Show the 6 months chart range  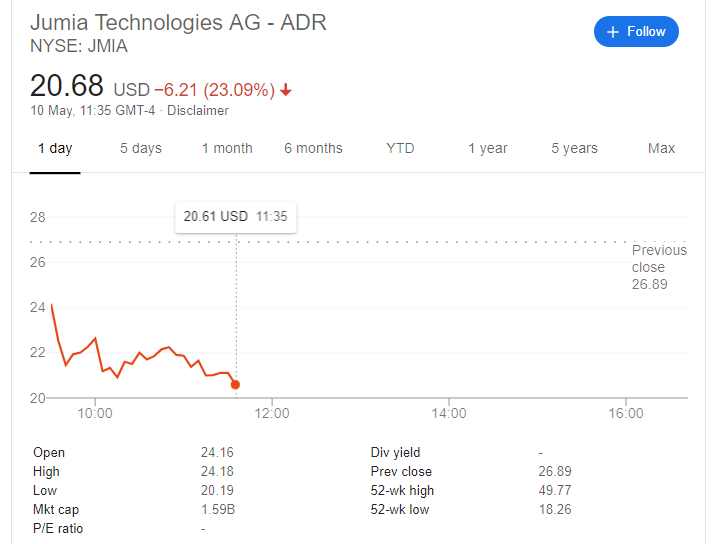pos(313,148)
